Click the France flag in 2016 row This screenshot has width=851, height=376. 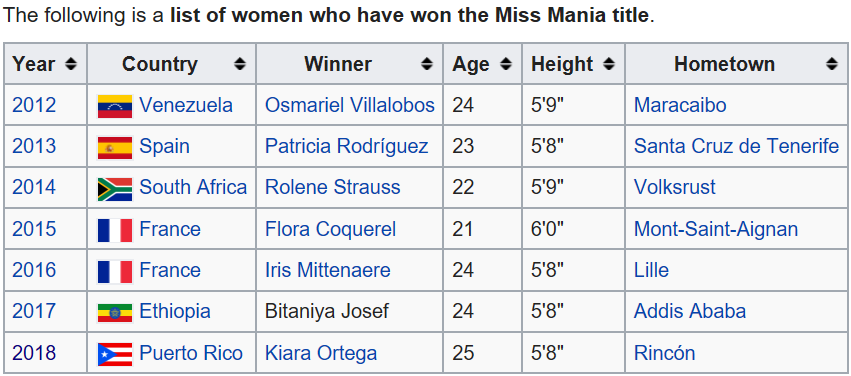(115, 271)
